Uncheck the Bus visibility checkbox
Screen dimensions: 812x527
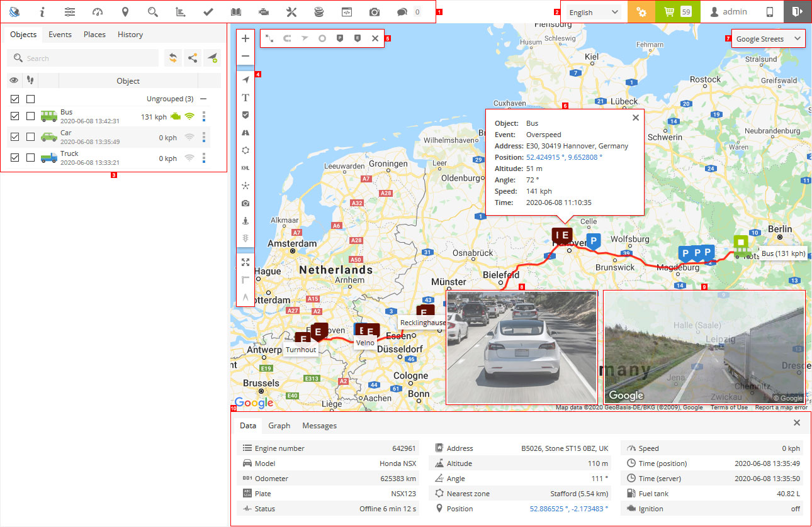pyautogui.click(x=15, y=116)
